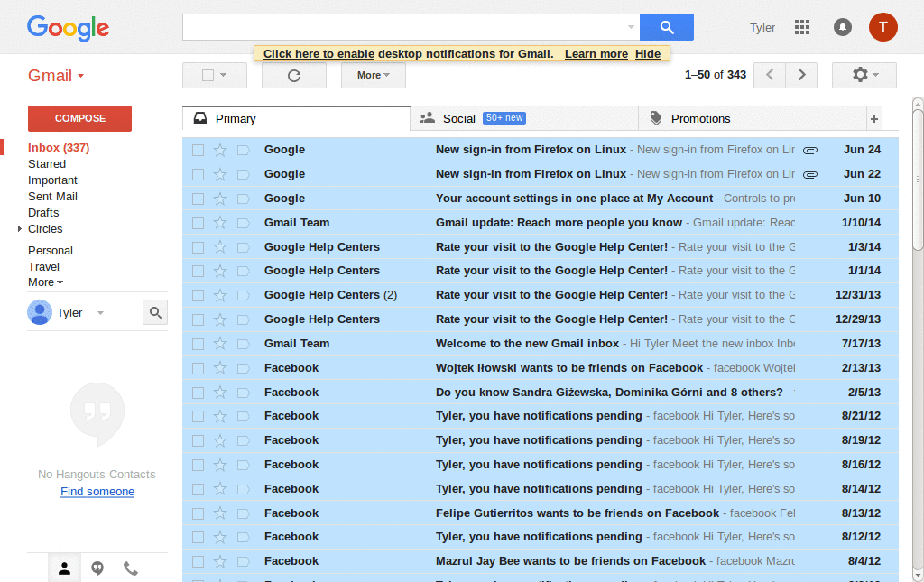
Task: Click the Compose button
Action: (x=79, y=118)
